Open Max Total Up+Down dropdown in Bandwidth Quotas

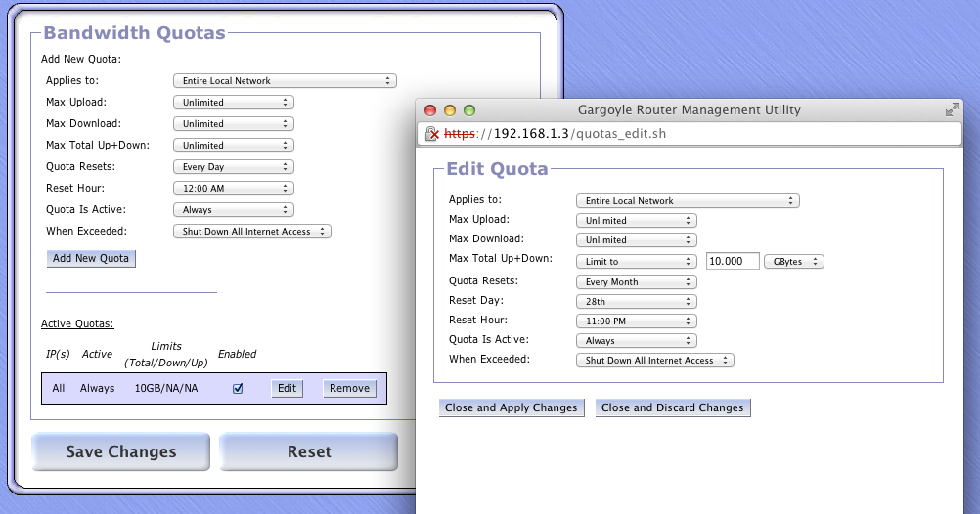point(233,145)
